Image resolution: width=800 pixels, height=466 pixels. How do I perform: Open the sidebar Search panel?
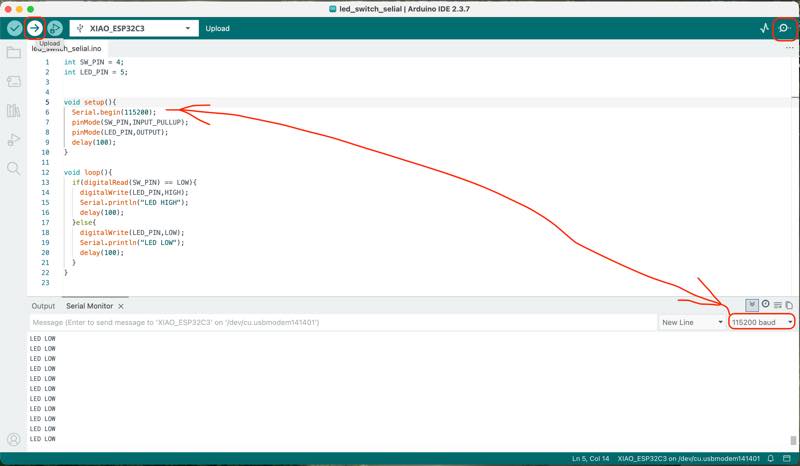(14, 168)
